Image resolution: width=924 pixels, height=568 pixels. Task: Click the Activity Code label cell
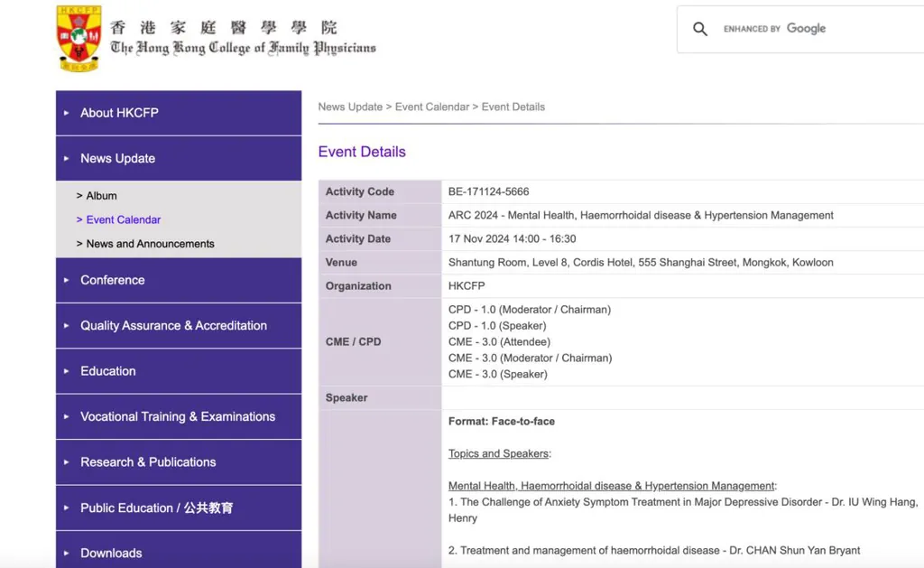(380, 191)
